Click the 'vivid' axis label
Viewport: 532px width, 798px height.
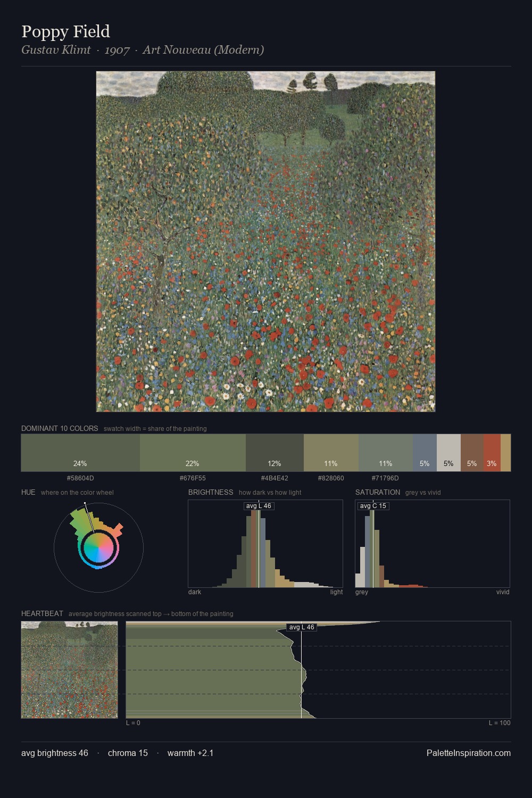tap(503, 592)
